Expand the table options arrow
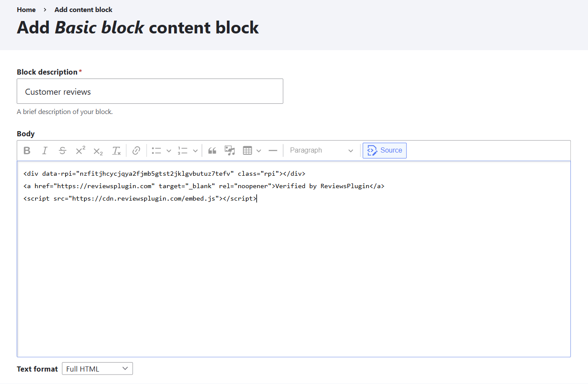The width and height of the screenshot is (588, 384). 259,150
